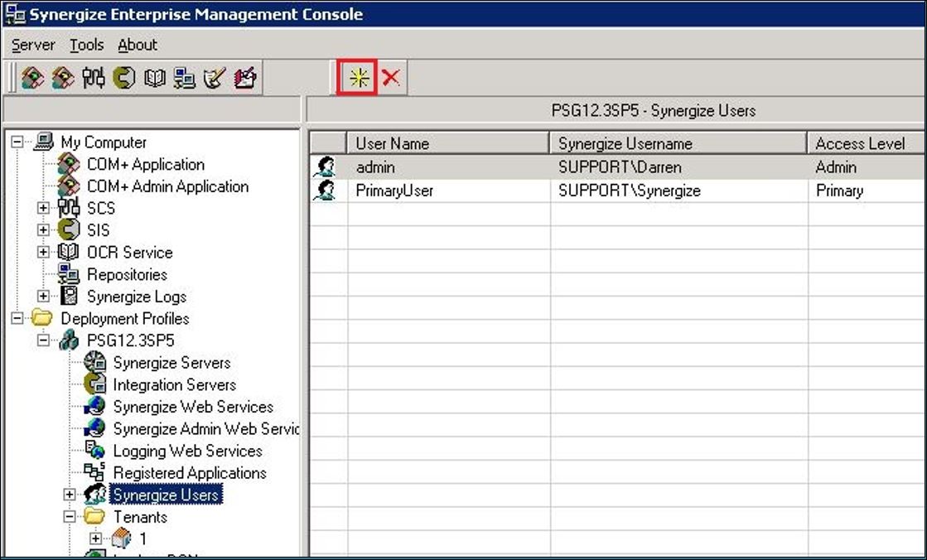Select the Deployment Profiles folder

click(x=125, y=319)
